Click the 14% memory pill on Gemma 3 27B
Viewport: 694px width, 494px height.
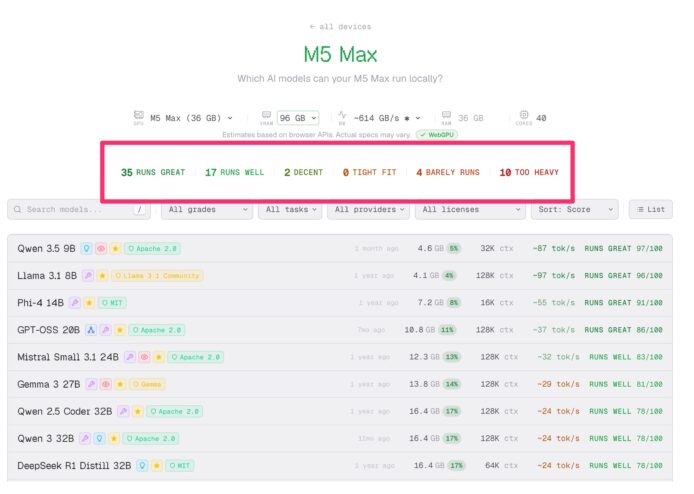point(451,384)
